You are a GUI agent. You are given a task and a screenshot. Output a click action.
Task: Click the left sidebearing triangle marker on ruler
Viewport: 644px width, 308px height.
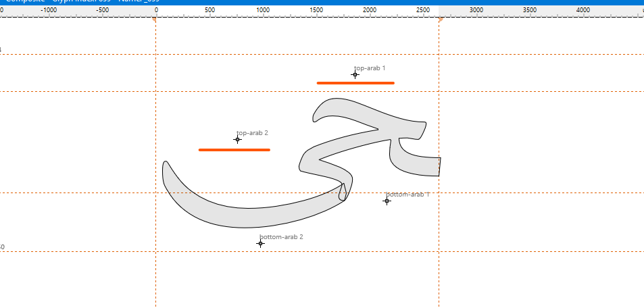[x=155, y=20]
